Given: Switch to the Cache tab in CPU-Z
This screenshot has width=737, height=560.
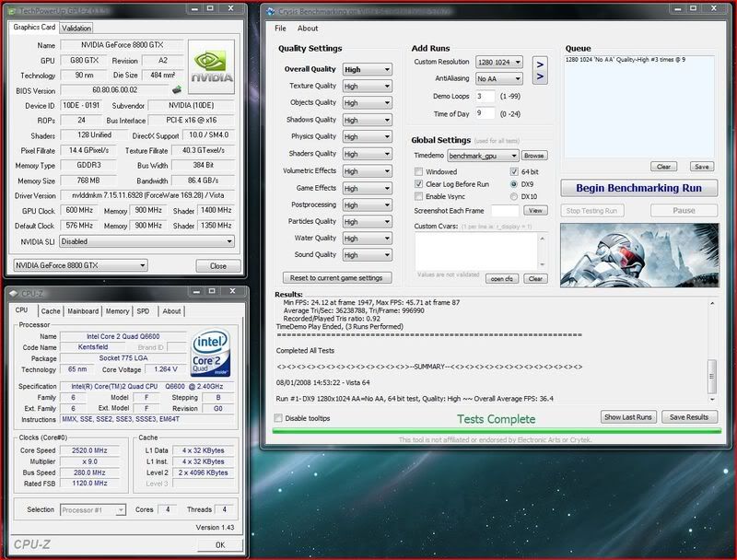Looking at the screenshot, I should (51, 311).
